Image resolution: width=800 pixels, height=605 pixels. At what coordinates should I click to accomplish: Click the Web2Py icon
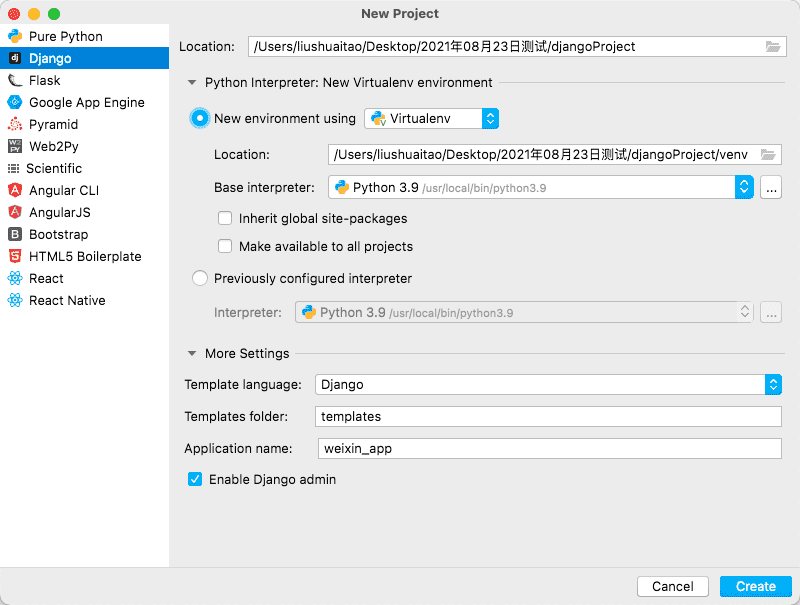15,146
